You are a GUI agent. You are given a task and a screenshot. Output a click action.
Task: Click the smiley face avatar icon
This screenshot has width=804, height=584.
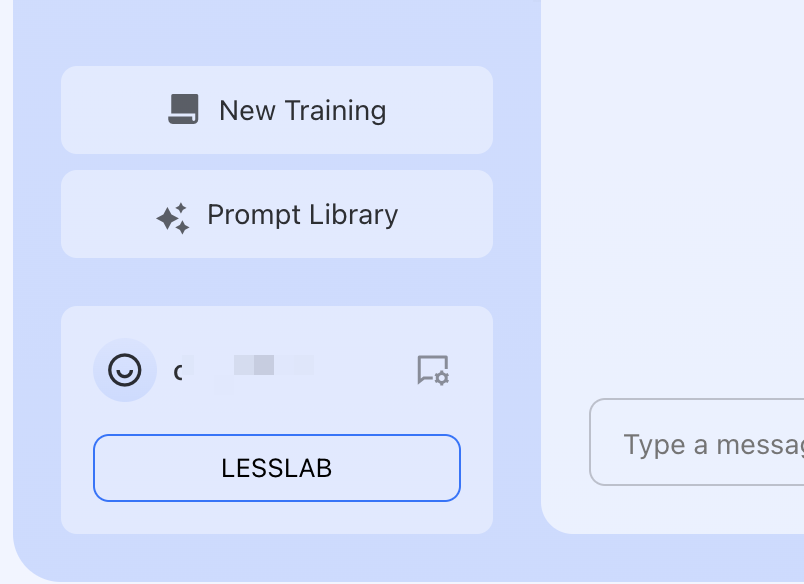125,370
